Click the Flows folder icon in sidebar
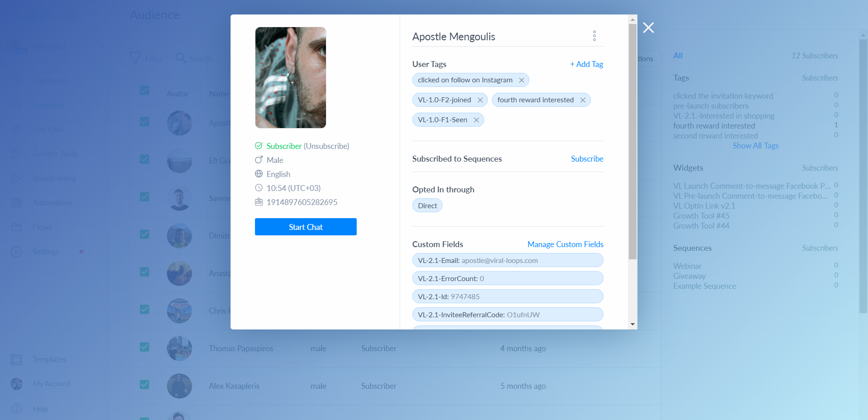The height and width of the screenshot is (420, 868). tap(16, 227)
